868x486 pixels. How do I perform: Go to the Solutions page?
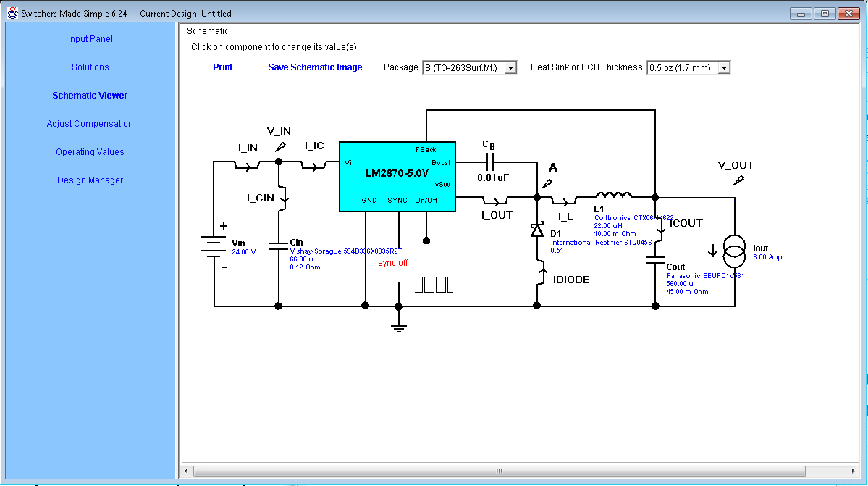[90, 67]
